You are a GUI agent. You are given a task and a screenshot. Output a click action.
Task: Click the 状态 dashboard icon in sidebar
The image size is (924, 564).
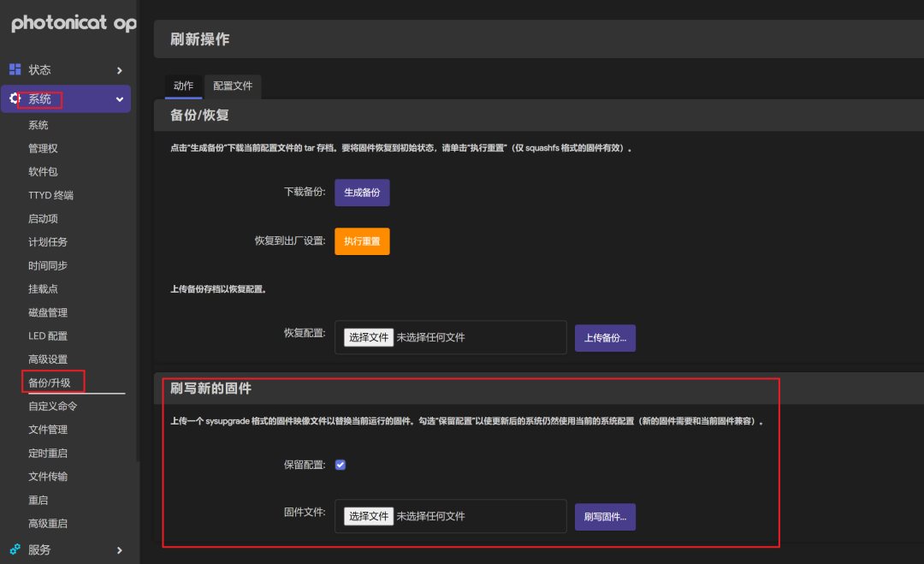(15, 70)
